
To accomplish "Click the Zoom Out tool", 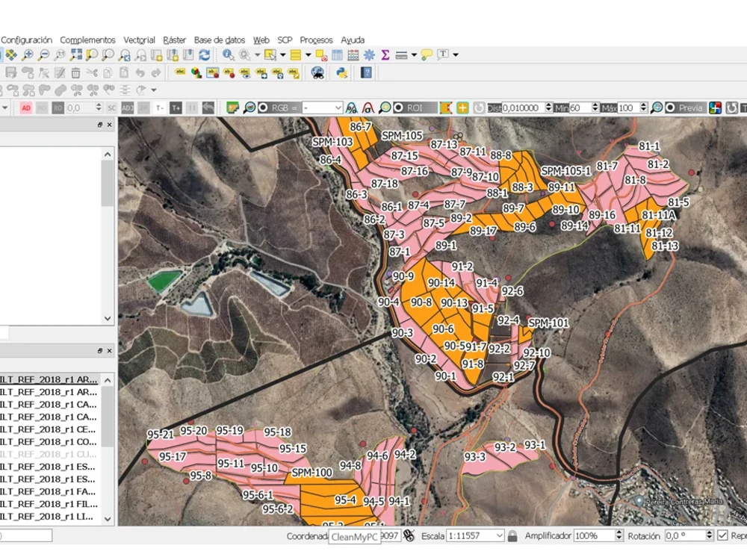I will click(44, 55).
